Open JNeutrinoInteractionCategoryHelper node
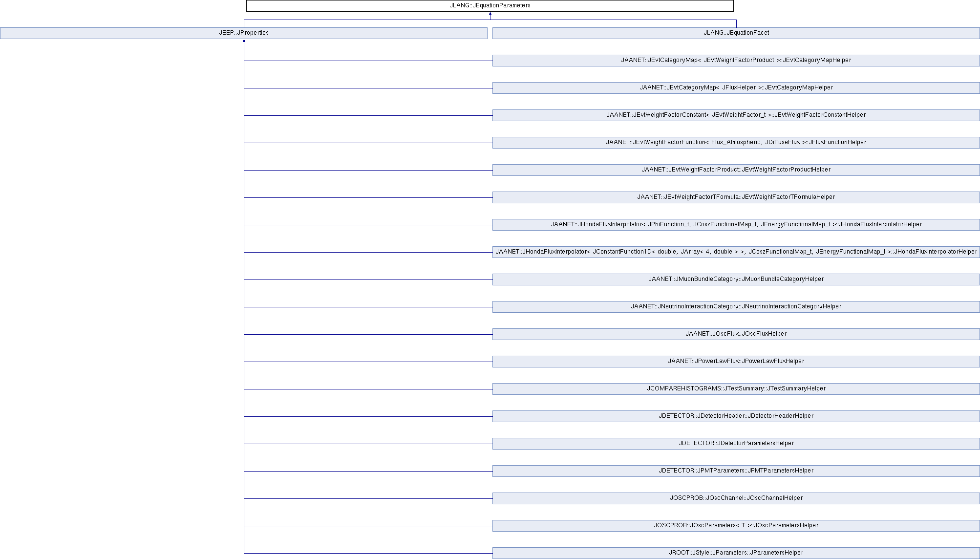Screen dimensions: 980x559 (x=736, y=306)
